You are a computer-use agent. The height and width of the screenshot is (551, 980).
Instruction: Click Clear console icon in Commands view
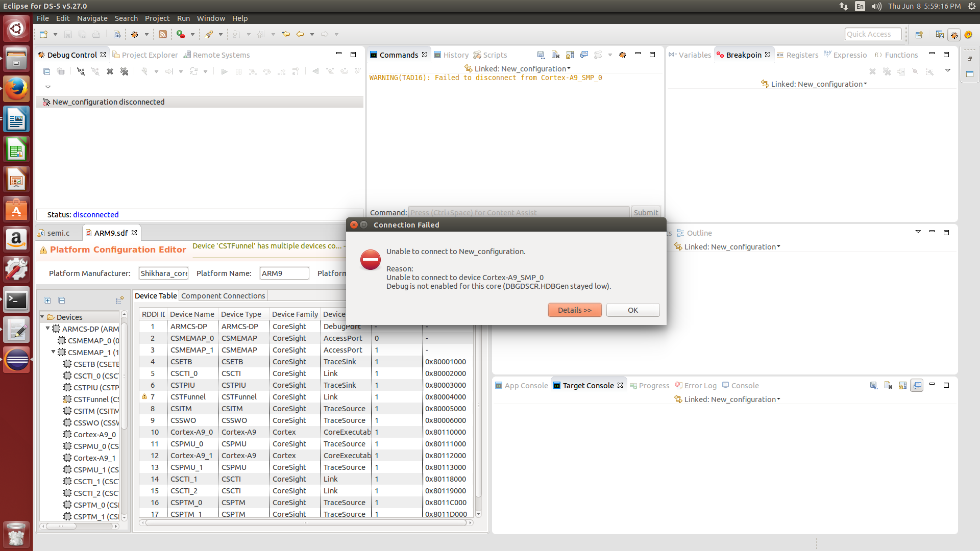pyautogui.click(x=555, y=55)
